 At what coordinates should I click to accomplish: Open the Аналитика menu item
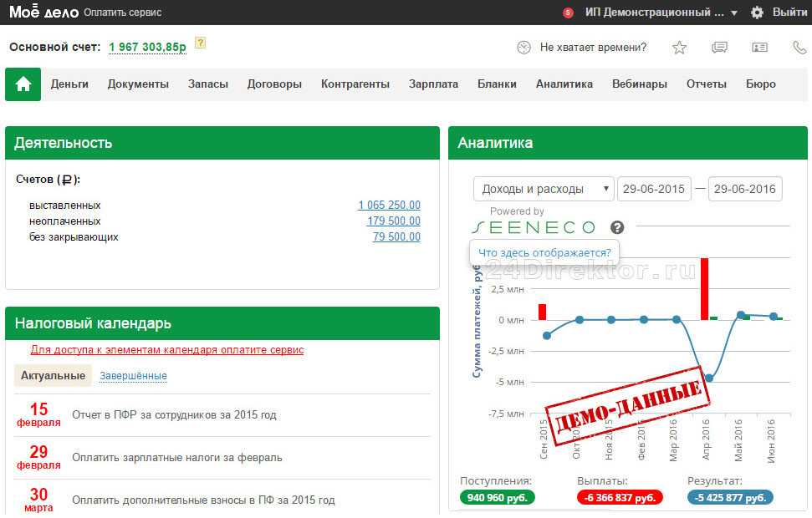pos(564,84)
